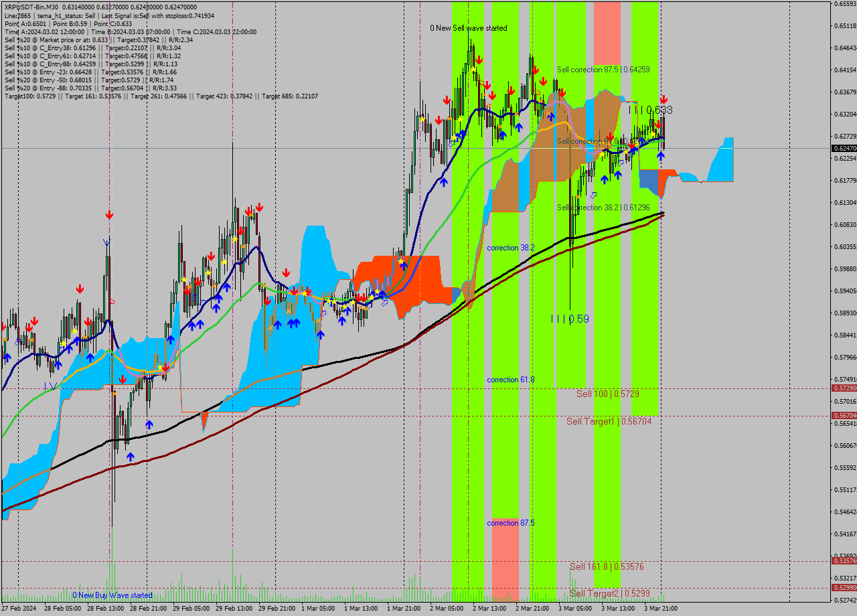Click the C_Entry88: 0.64259 line

(x=91, y=64)
